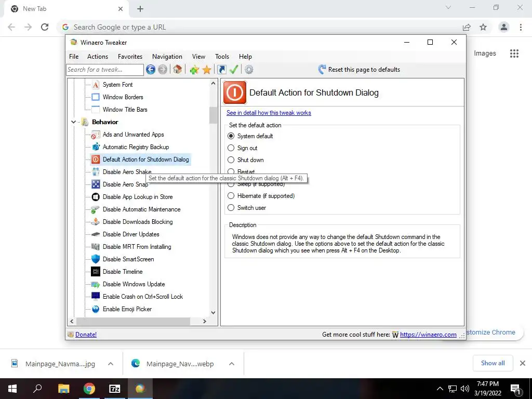The image size is (532, 399).
Task: Select the System default radio button
Action: click(x=231, y=136)
